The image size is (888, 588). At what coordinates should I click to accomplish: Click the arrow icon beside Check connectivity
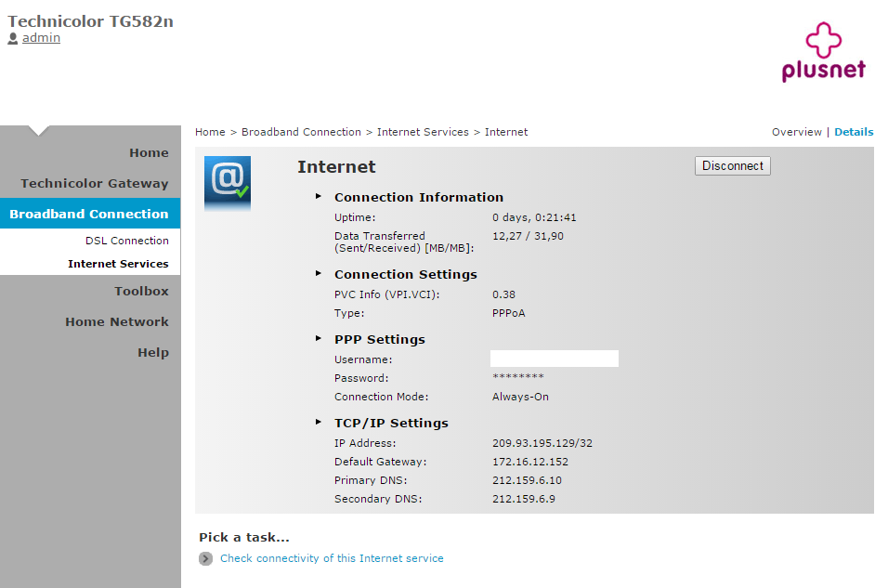click(205, 559)
